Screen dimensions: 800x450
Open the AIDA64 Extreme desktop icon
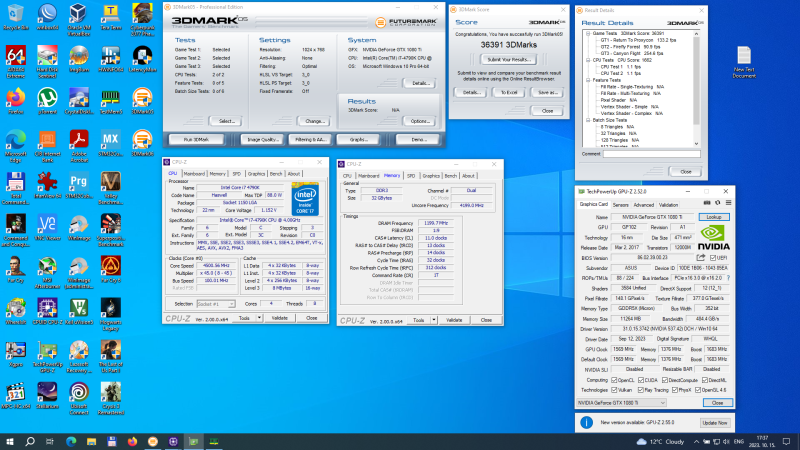15,62
